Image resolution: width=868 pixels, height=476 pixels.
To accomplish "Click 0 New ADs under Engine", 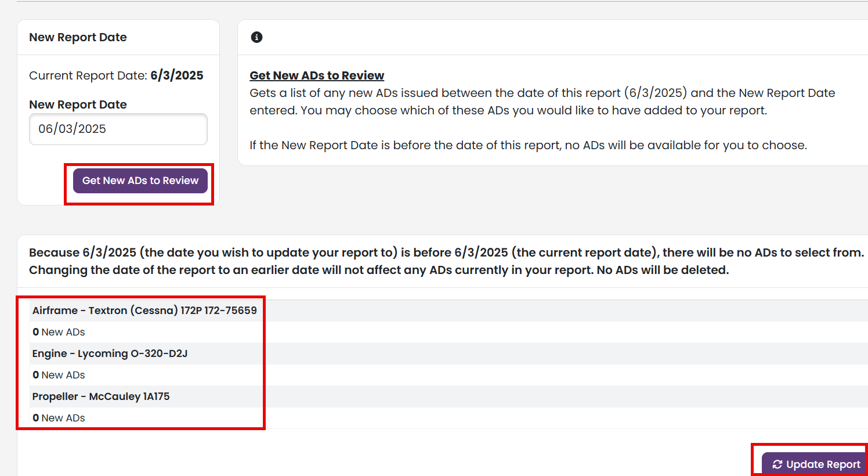I will click(x=59, y=375).
